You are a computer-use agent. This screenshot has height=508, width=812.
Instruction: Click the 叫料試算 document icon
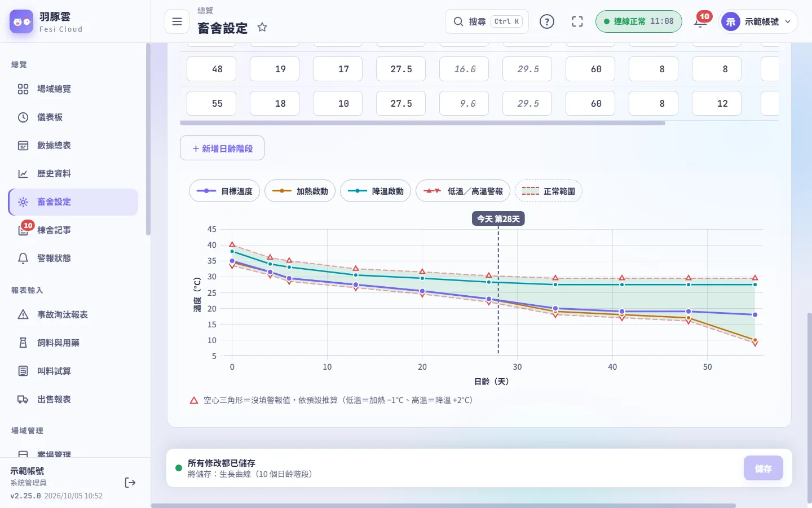(x=23, y=371)
